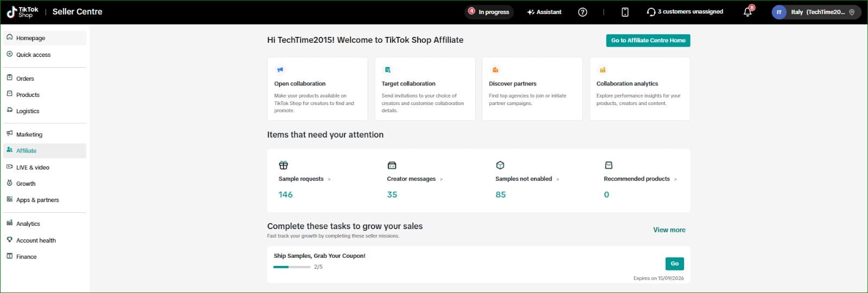Click the headset customers unassigned icon
This screenshot has height=293, width=868.
(651, 12)
